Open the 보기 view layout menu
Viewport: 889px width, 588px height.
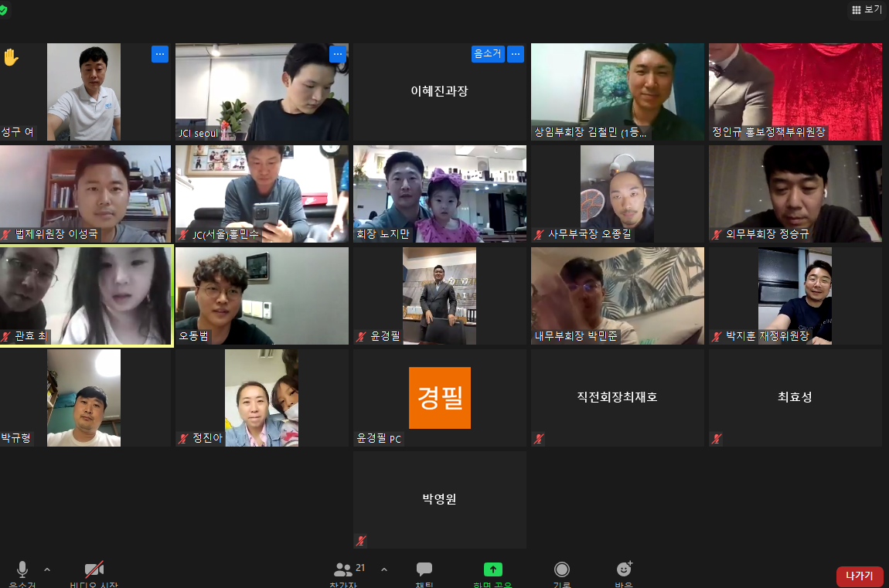click(x=867, y=9)
